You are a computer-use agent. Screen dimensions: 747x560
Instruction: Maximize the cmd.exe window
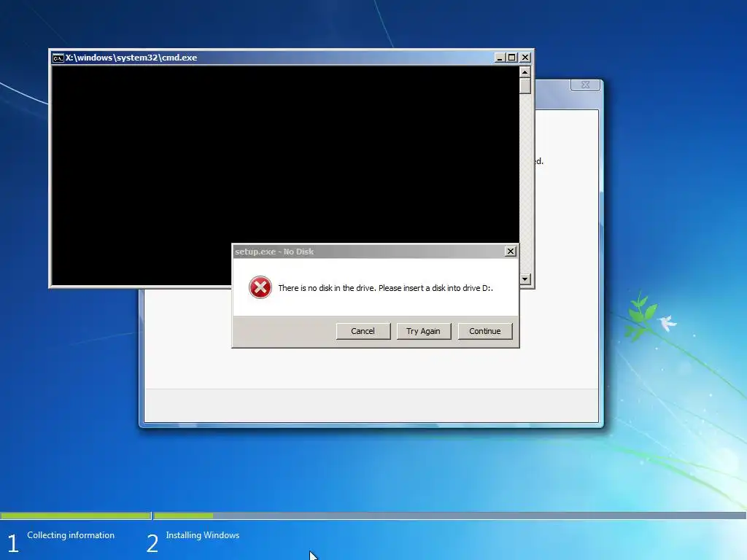(x=511, y=58)
